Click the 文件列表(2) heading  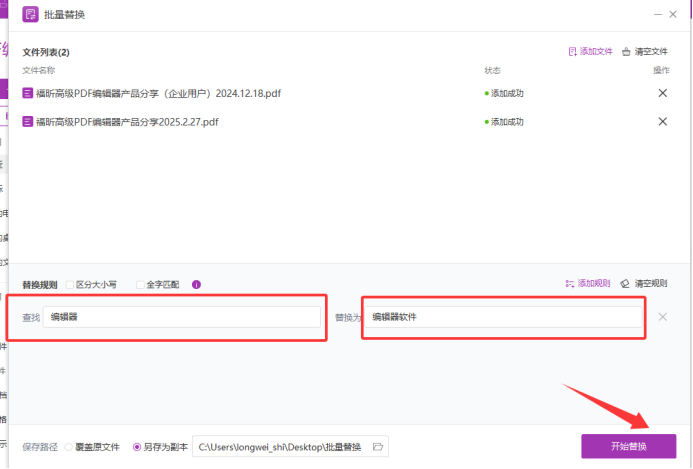tap(46, 52)
